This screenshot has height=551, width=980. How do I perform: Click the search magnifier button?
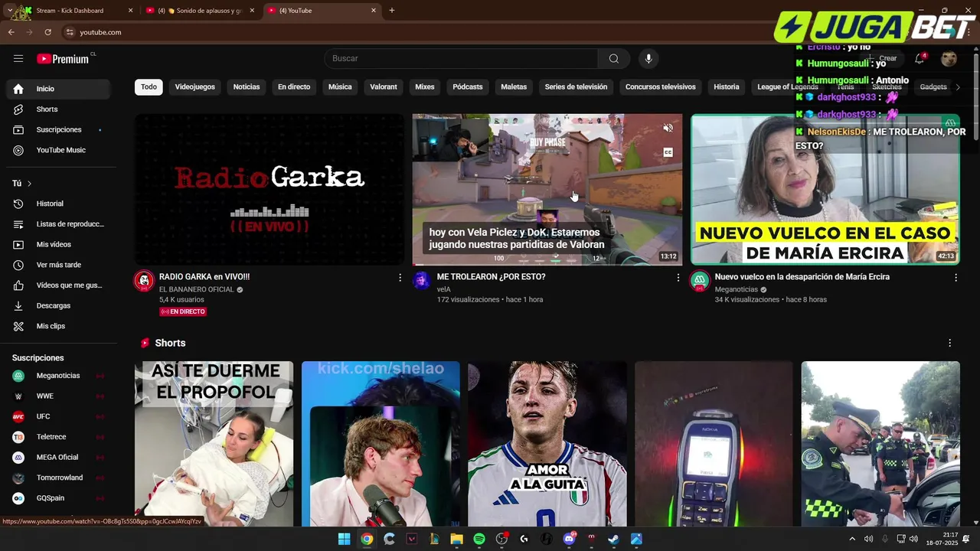click(614, 58)
